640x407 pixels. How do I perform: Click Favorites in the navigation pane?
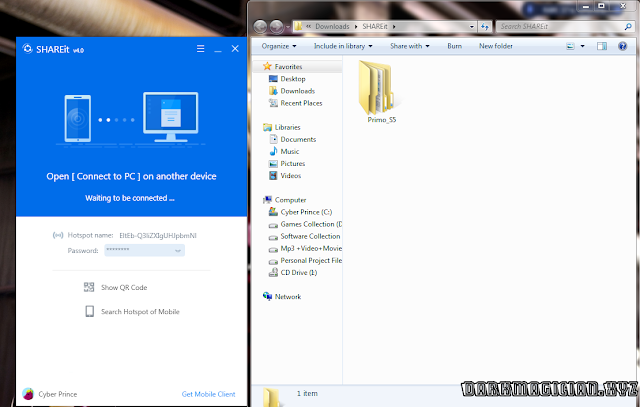pyautogui.click(x=288, y=67)
